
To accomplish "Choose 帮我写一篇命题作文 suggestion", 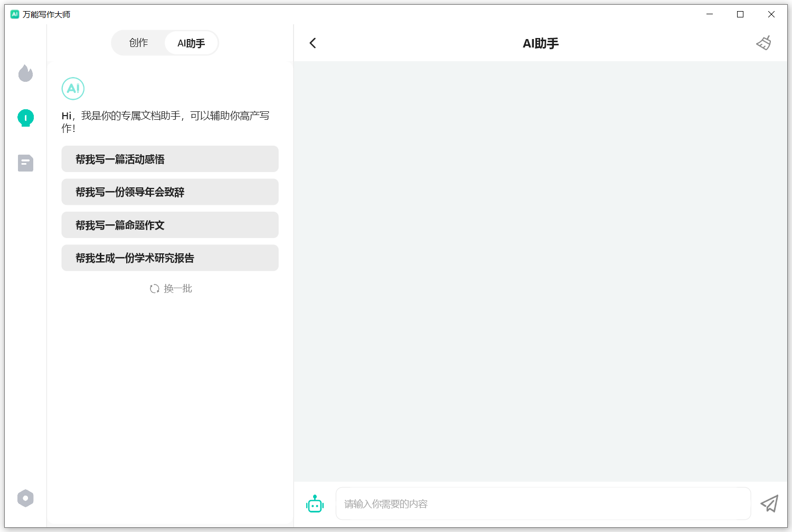I will 170,225.
